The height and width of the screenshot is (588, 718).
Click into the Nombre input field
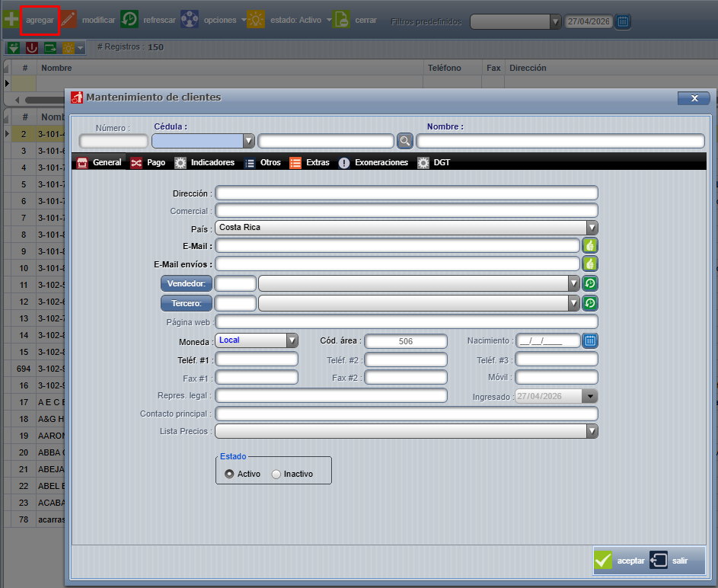pos(560,141)
